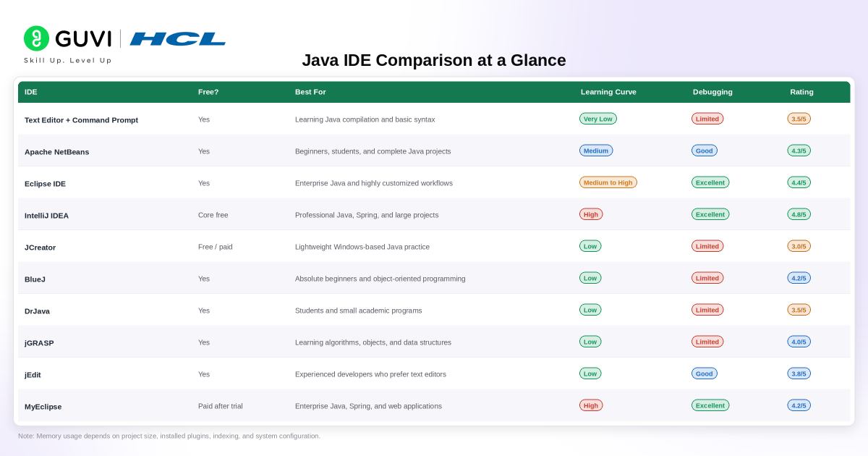The height and width of the screenshot is (456, 868).
Task: Click the 4.4/5 rating badge
Action: pos(799,182)
